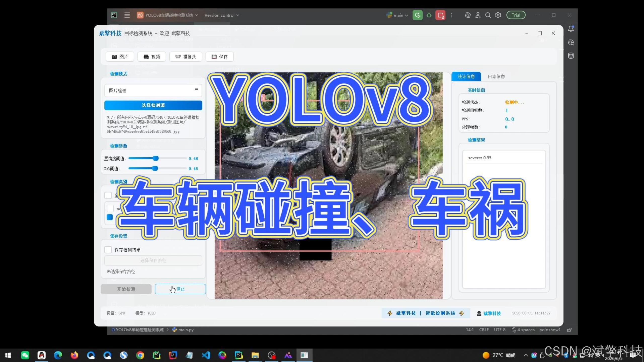Screen dimensions: 644x362
Task: Adjust the 置信度阈值 slider handle
Action: (x=156, y=158)
